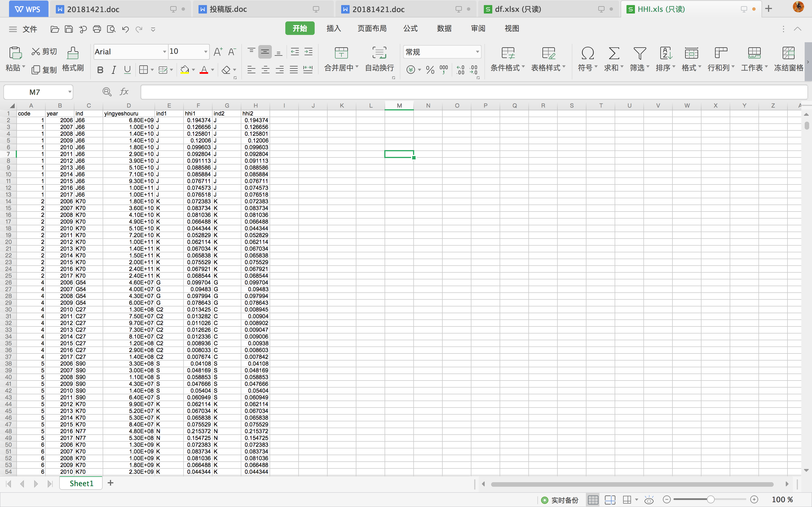The height and width of the screenshot is (507, 812).
Task: Open the 数据 (Data) ribbon tab
Action: pyautogui.click(x=444, y=28)
